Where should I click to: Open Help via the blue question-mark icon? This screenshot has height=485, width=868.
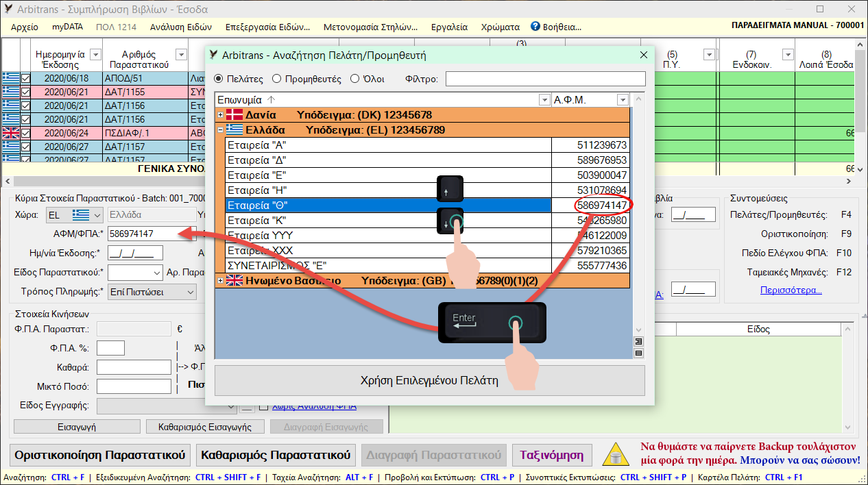pos(535,27)
